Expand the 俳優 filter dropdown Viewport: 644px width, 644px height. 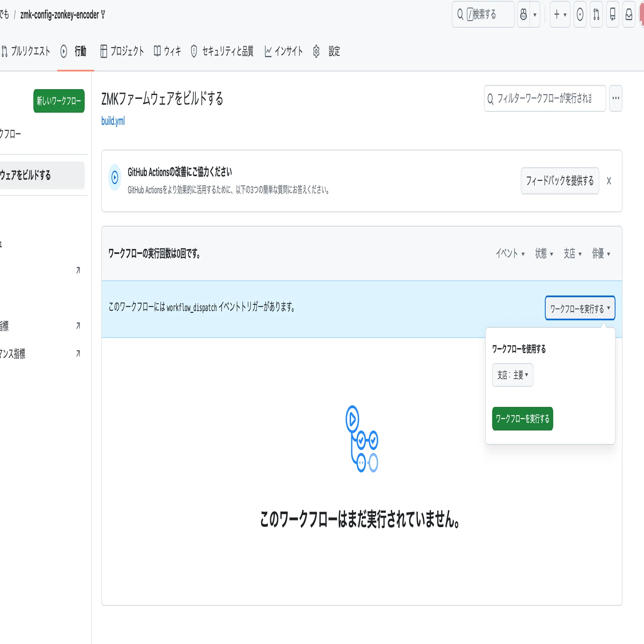(601, 253)
